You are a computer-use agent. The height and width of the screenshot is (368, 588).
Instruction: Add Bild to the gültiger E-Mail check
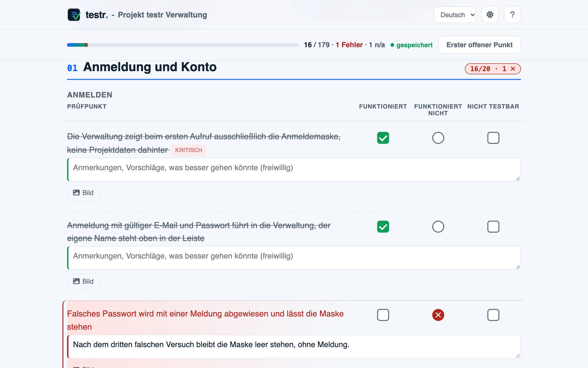coord(83,282)
